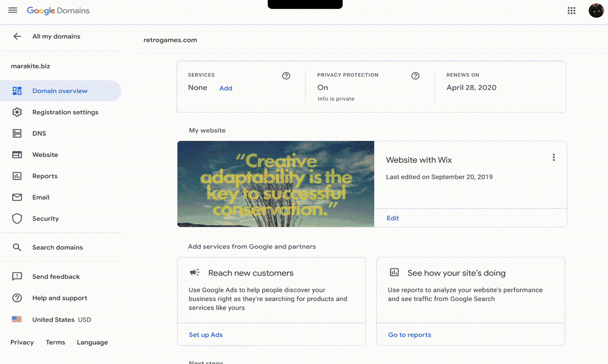This screenshot has height=364, width=608.
Task: Click the marakite.biz domain name
Action: pos(30,66)
